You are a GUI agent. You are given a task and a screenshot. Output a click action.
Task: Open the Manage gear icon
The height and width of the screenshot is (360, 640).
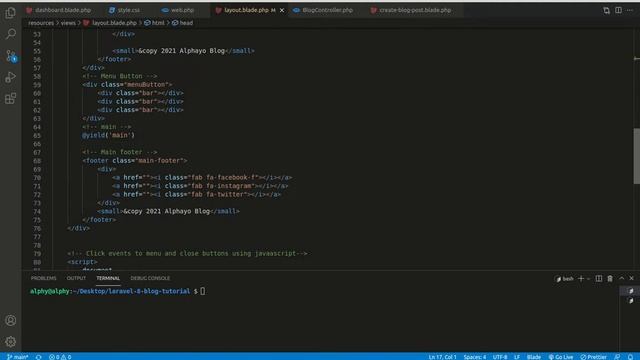(11, 342)
